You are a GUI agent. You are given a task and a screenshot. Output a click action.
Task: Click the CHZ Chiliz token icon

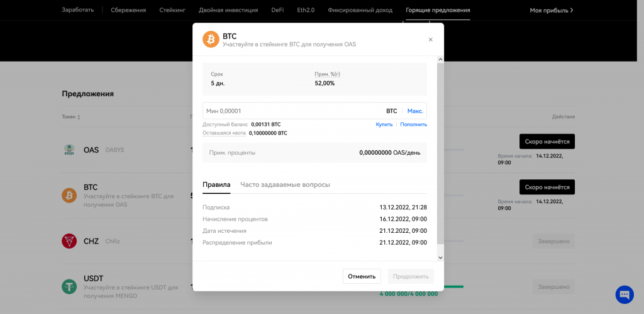pyautogui.click(x=69, y=241)
